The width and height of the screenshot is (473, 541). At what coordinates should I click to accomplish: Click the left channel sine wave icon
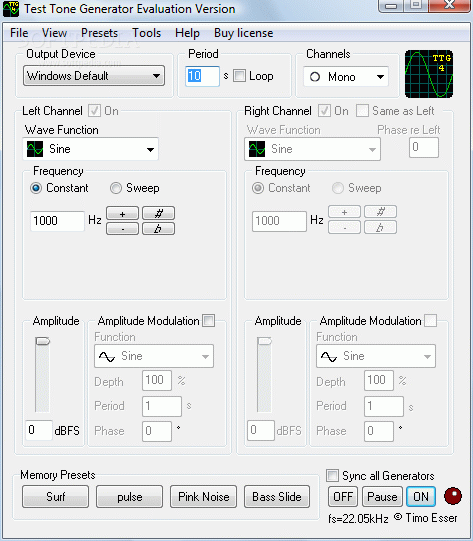35,149
